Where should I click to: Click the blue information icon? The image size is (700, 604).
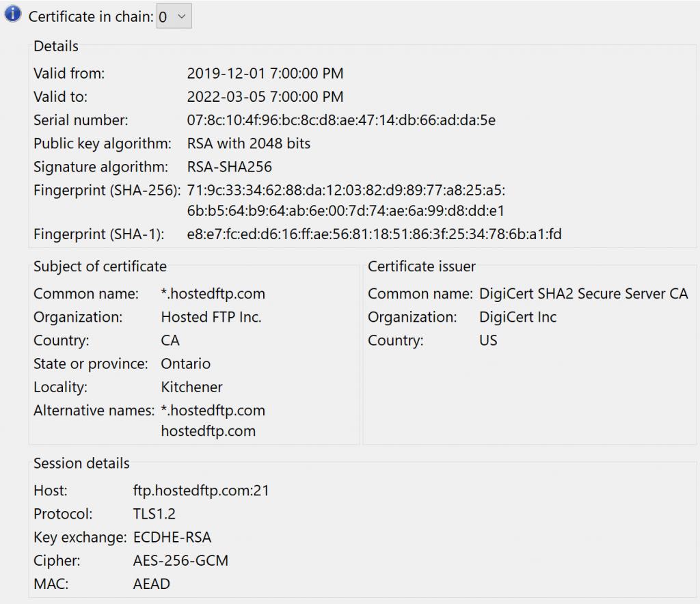tap(12, 14)
